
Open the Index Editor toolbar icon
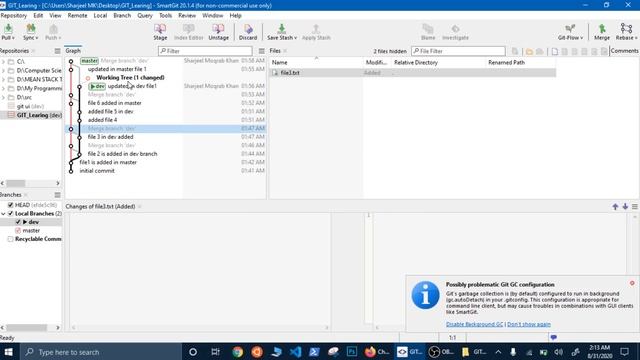[189, 29]
